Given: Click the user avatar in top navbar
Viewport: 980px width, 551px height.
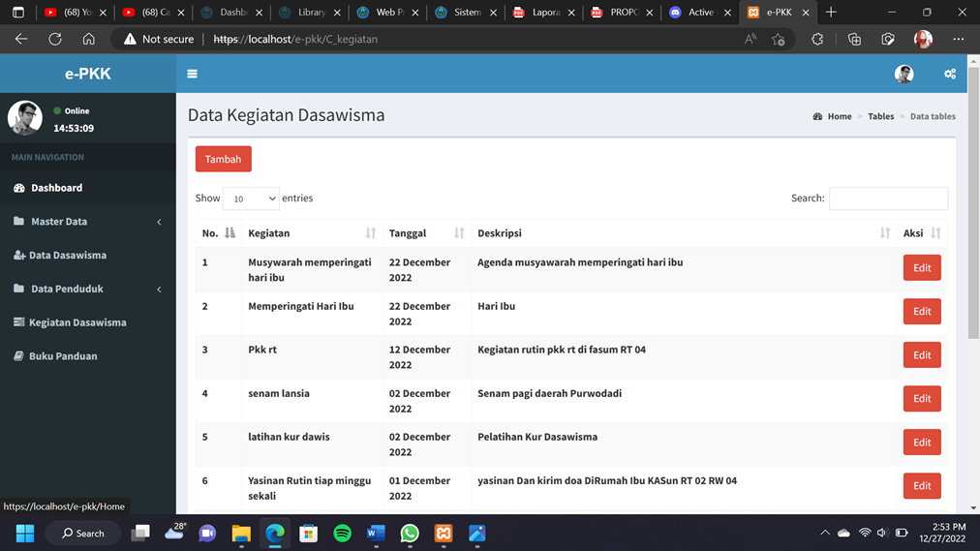Looking at the screenshot, I should pos(903,74).
